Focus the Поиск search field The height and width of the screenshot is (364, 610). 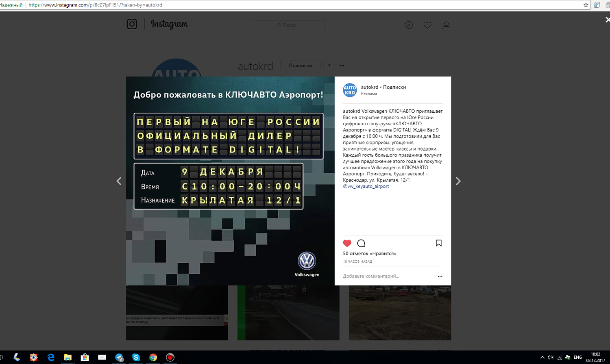point(288,25)
